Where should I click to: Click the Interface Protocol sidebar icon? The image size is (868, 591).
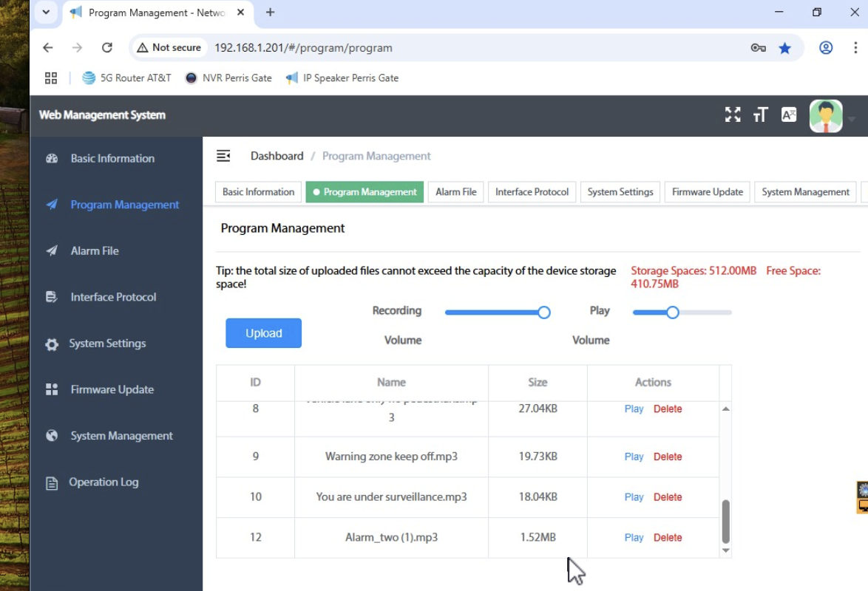52,297
